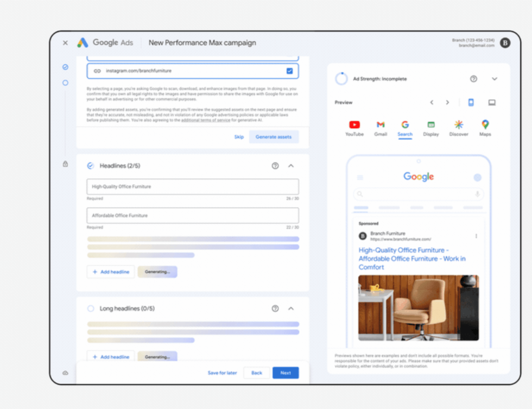Go Back to the previous step
532x409 pixels.
pyautogui.click(x=256, y=373)
